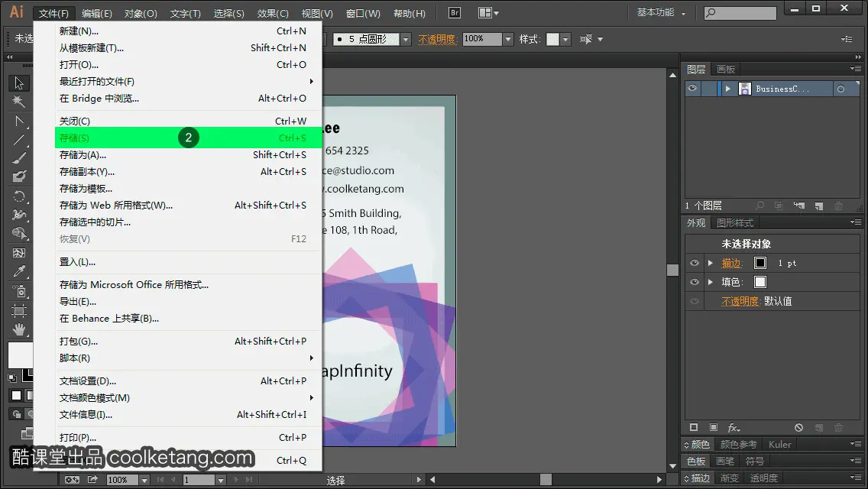Toggle visibility eye of 描边 appearance row
Screen dimensions: 868x489
tap(695, 263)
